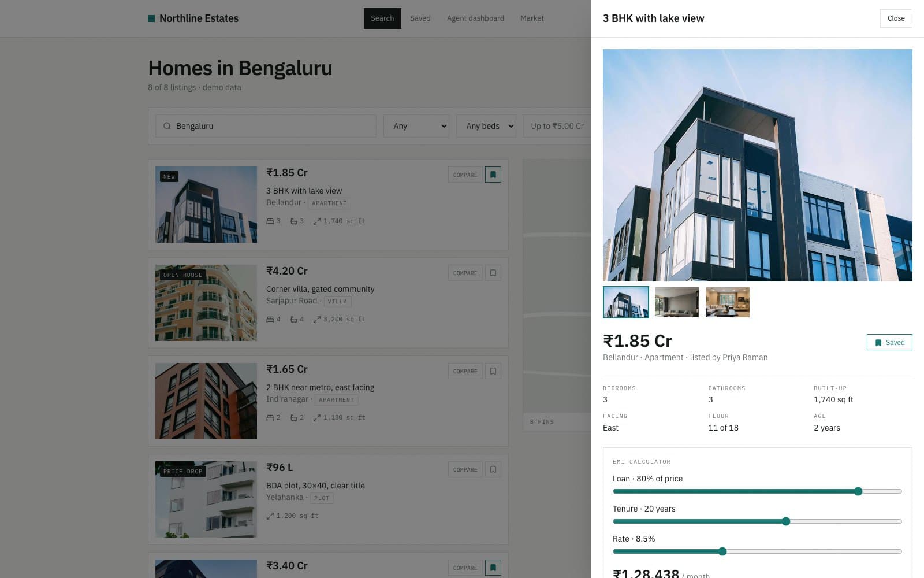924x578 pixels.
Task: Click the Bengaluru search field
Action: click(266, 126)
